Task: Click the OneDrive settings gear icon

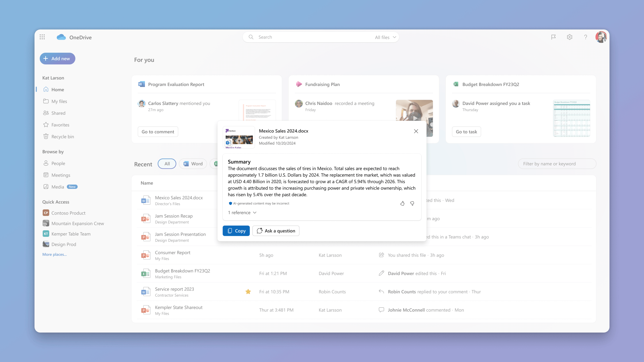Action: tap(570, 37)
